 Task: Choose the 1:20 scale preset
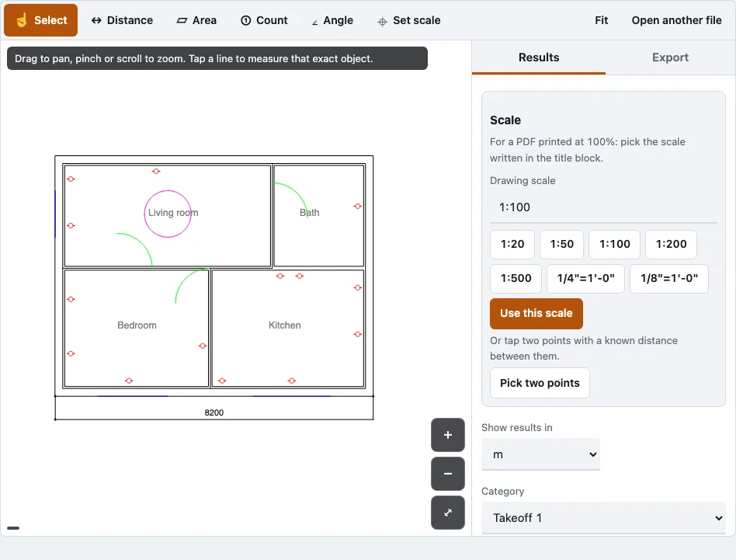512,244
